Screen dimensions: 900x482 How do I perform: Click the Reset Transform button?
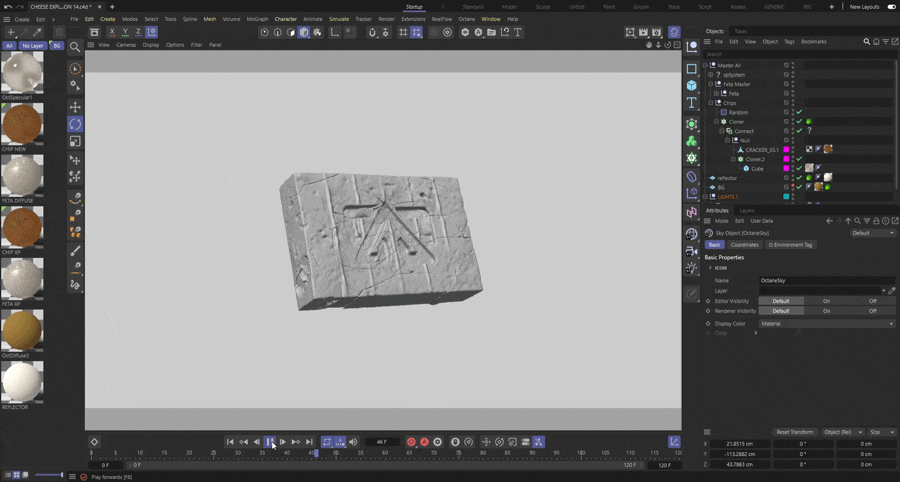click(x=795, y=432)
